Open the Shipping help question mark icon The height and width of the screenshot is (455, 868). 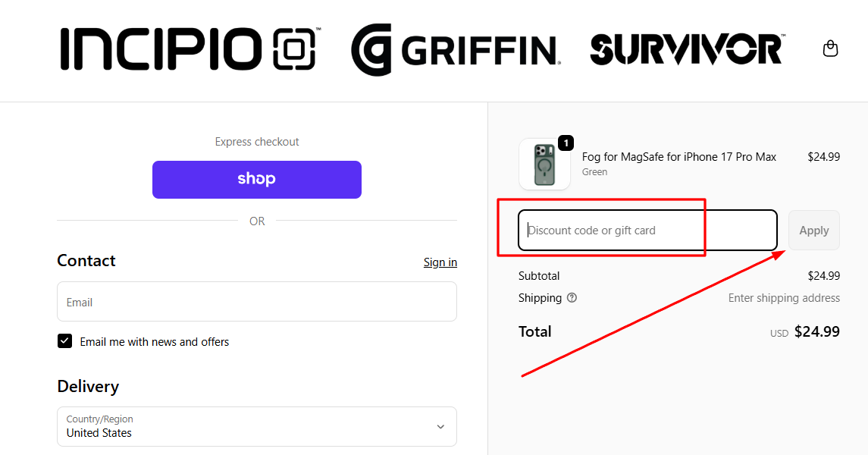(573, 298)
